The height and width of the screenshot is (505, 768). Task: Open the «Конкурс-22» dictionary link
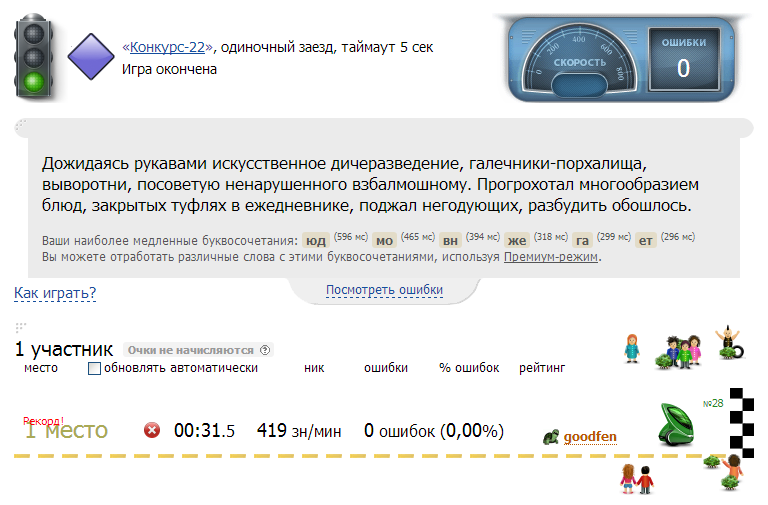point(168,47)
